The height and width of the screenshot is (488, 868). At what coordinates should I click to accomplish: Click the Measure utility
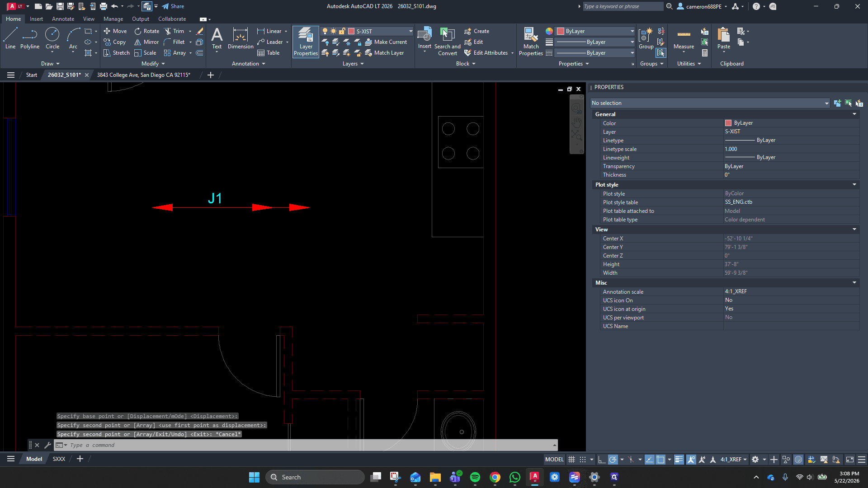pos(684,38)
